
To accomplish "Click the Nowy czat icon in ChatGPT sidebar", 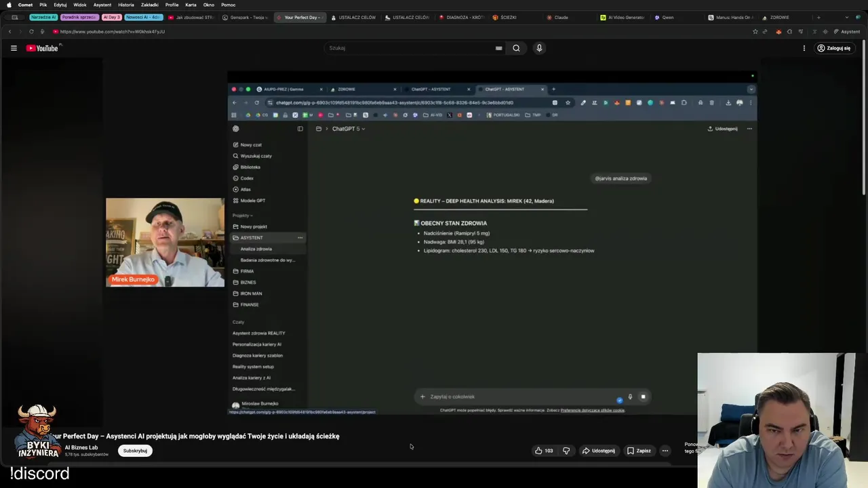I will pyautogui.click(x=236, y=144).
